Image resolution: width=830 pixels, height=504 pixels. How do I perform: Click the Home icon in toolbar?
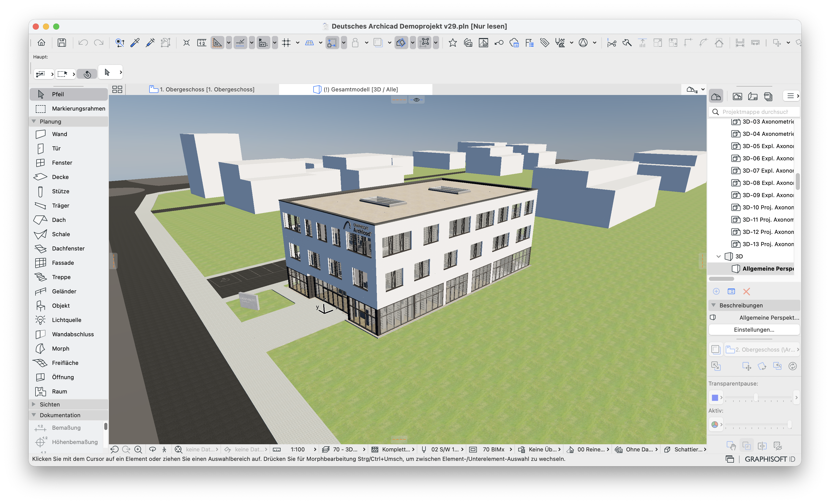[41, 43]
